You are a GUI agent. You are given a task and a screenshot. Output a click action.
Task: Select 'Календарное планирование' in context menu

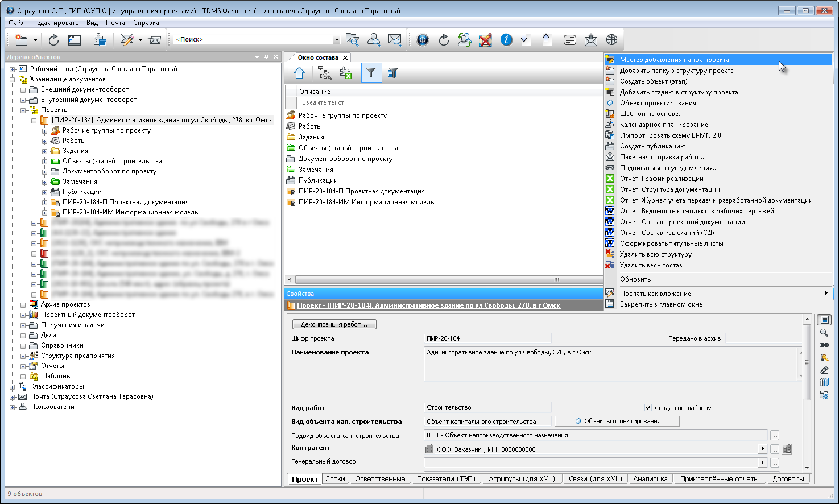point(664,125)
